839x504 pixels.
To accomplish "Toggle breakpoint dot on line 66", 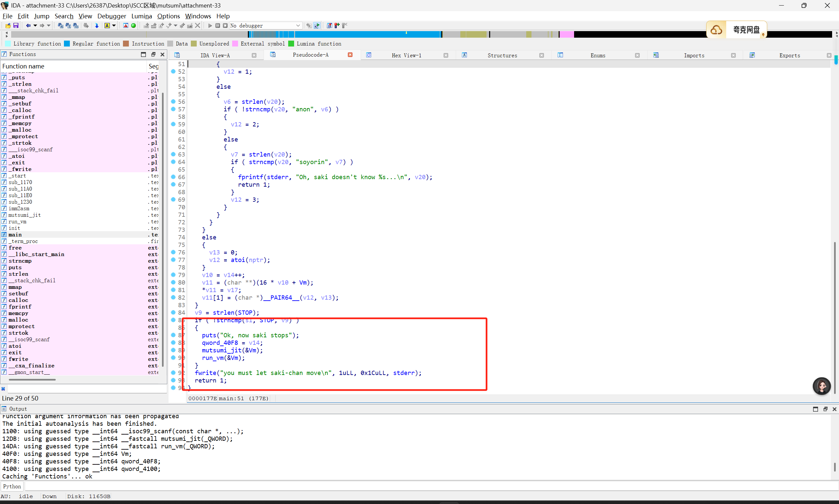I will 173,177.
